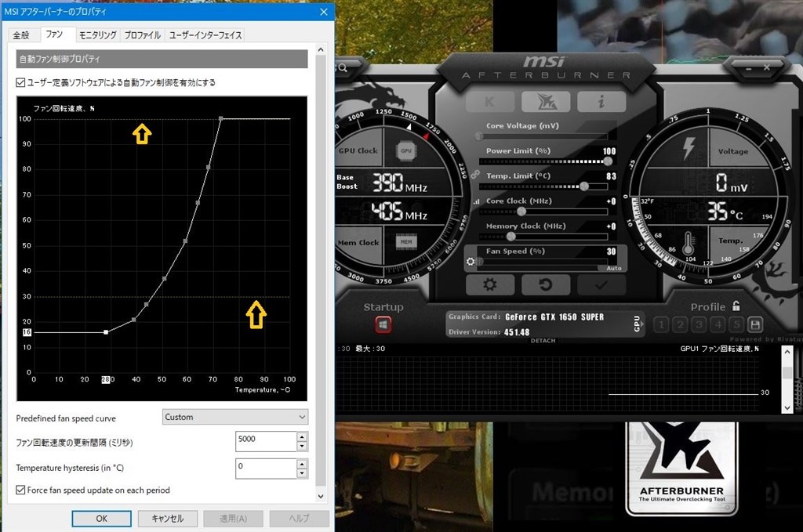The image size is (803, 532).
Task: Click the update interval field showing 5000
Action: 266,441
